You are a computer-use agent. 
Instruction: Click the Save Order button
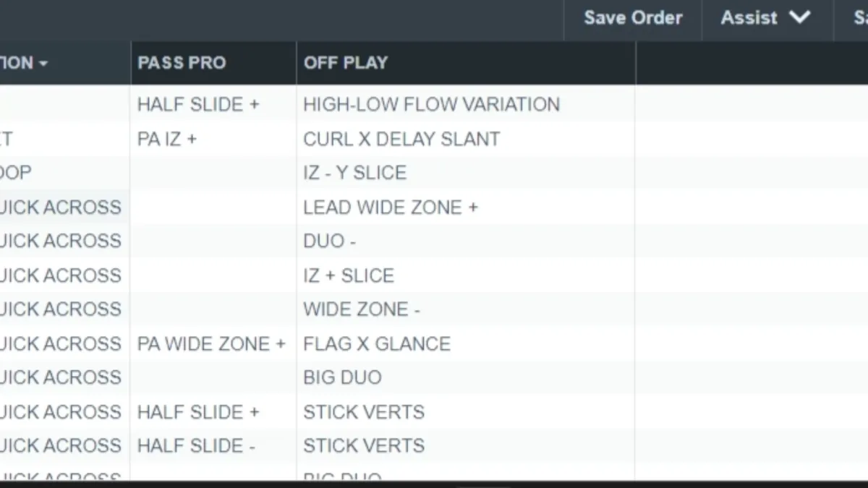(x=633, y=18)
